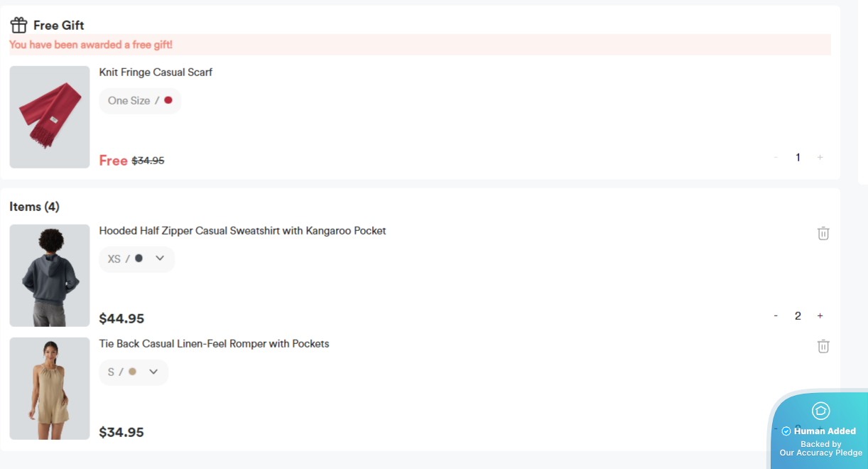The width and height of the screenshot is (868, 469).
Task: Click the gift box icon beside Free Gift
Action: (x=18, y=26)
